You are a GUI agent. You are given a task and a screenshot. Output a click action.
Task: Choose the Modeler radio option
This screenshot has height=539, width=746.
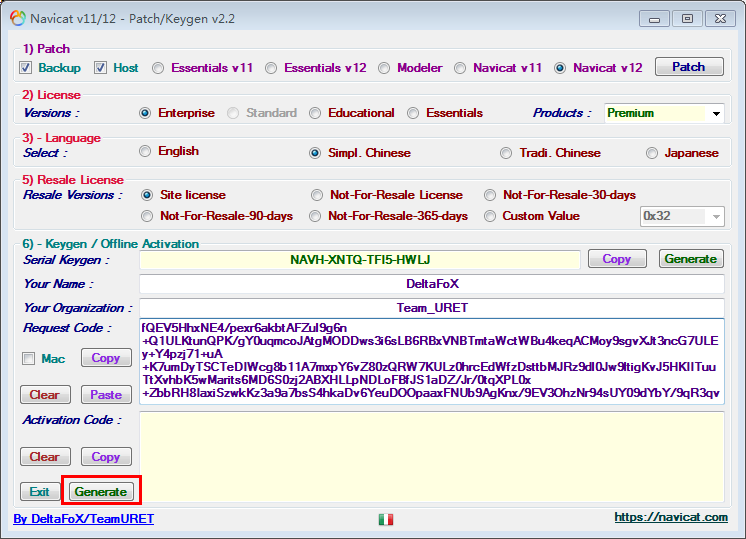pos(384,68)
